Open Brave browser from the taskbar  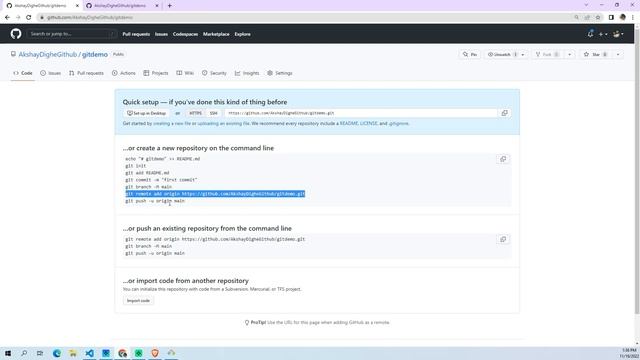[x=155, y=353]
